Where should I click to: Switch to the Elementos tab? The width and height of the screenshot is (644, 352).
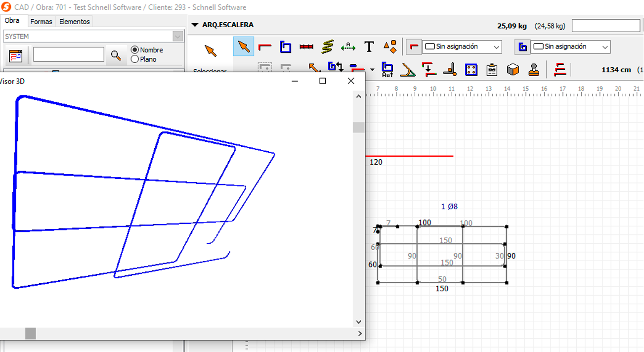[75, 22]
